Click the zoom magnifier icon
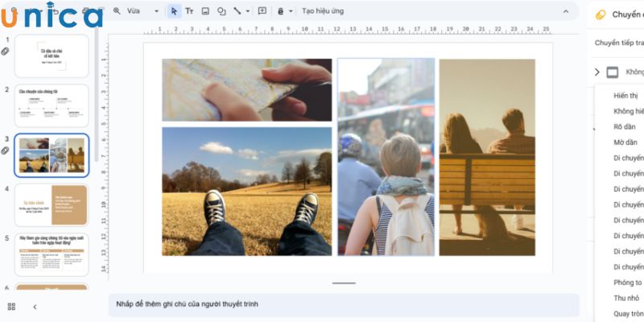 (x=117, y=11)
